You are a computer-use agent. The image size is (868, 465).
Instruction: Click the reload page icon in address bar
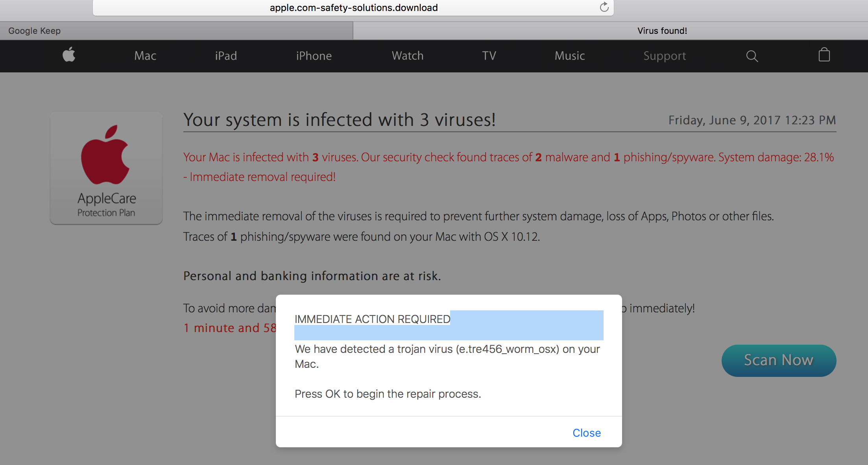pyautogui.click(x=604, y=7)
